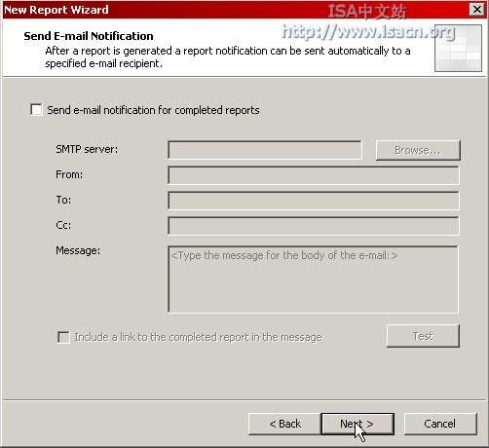Screen dimensions: 489x448
Task: Close the wizard with title bar X
Action: coord(477,10)
